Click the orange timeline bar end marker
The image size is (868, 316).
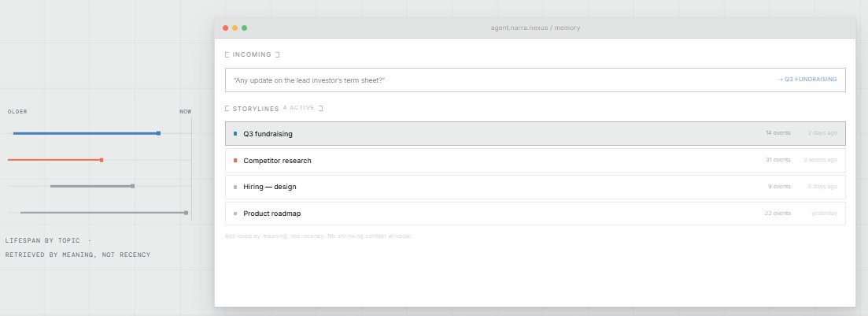[x=102, y=160]
